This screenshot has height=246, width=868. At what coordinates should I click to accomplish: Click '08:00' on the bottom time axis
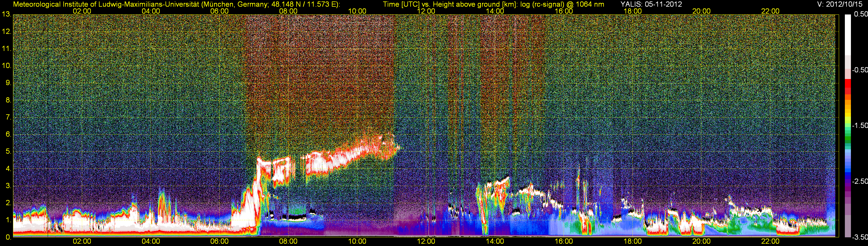click(x=288, y=242)
